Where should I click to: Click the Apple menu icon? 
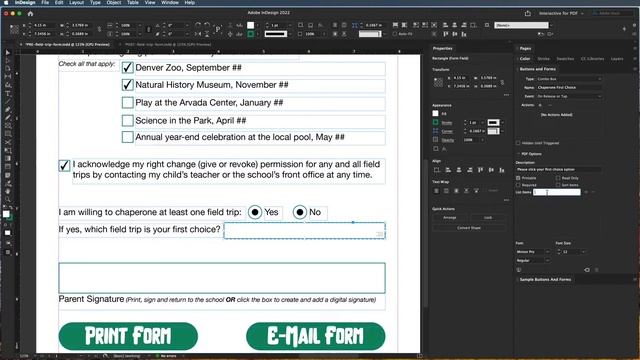click(x=6, y=2)
